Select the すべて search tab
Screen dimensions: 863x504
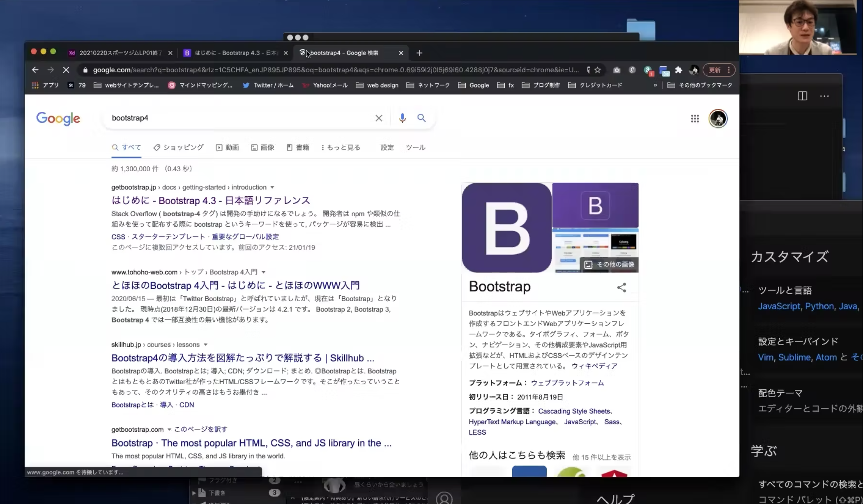click(127, 147)
